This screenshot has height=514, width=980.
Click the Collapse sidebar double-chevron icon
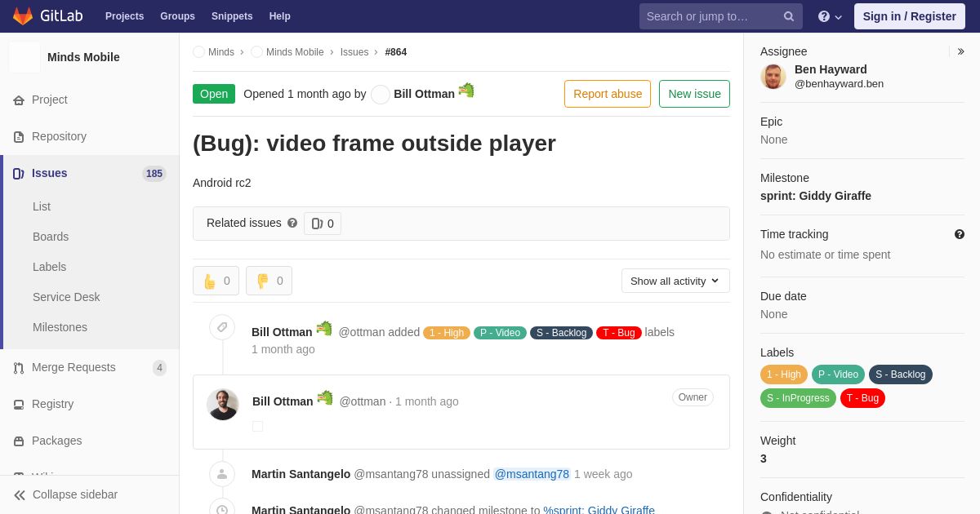pyautogui.click(x=20, y=495)
